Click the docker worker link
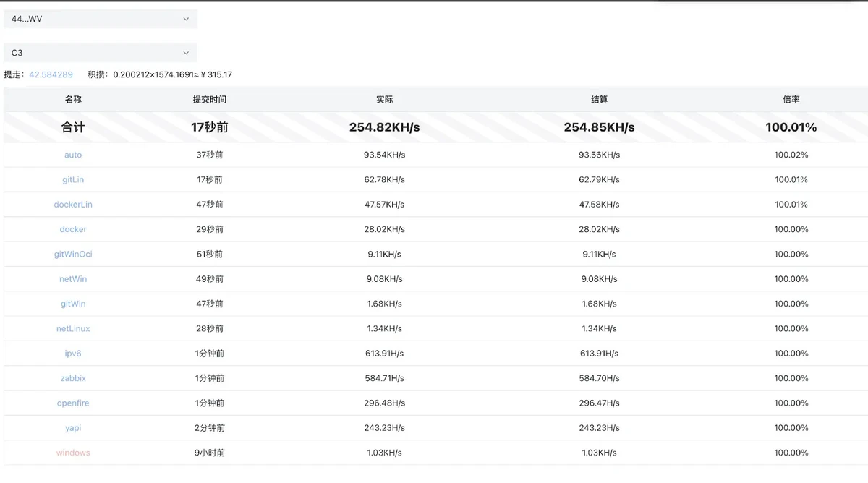Screen dimensions: 868x483 point(73,229)
